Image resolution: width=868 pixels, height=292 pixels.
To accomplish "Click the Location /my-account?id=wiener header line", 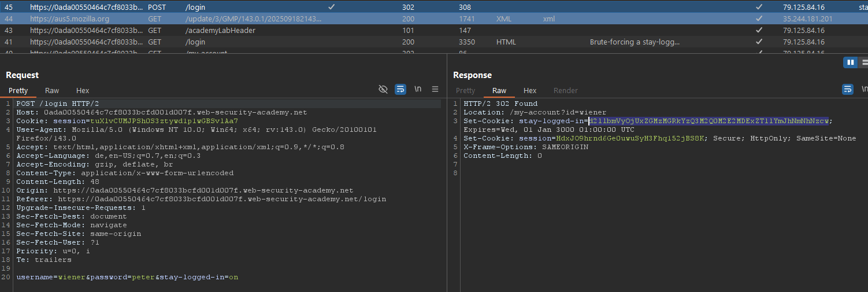I will [x=535, y=112].
